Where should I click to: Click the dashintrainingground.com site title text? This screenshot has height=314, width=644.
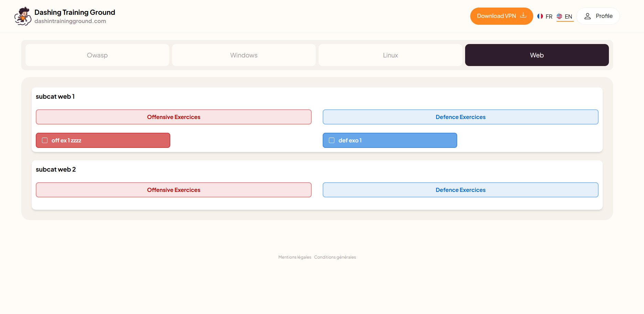click(x=70, y=21)
